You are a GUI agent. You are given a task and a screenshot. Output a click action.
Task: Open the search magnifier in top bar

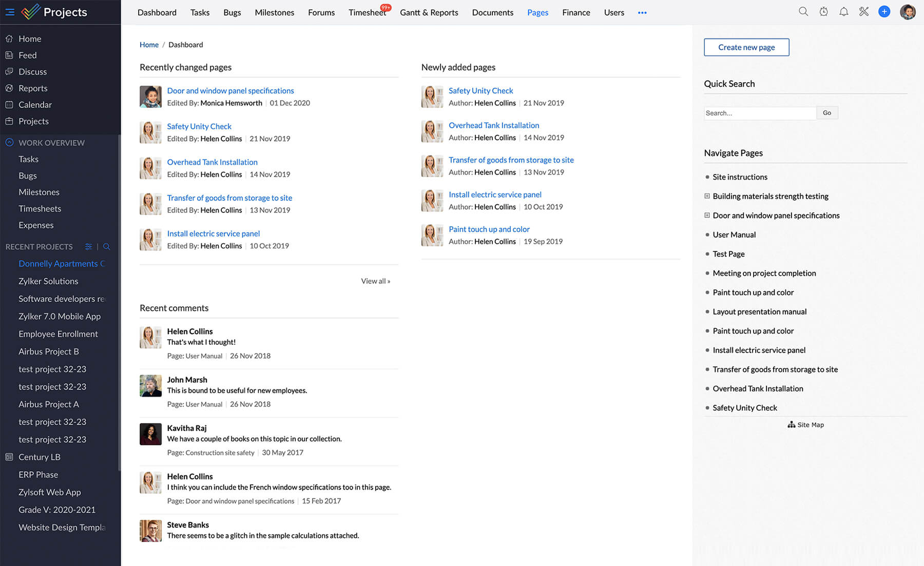[x=803, y=12]
